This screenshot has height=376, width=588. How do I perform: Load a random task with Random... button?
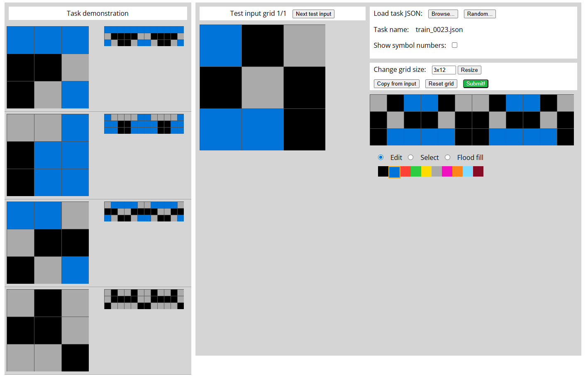[479, 14]
